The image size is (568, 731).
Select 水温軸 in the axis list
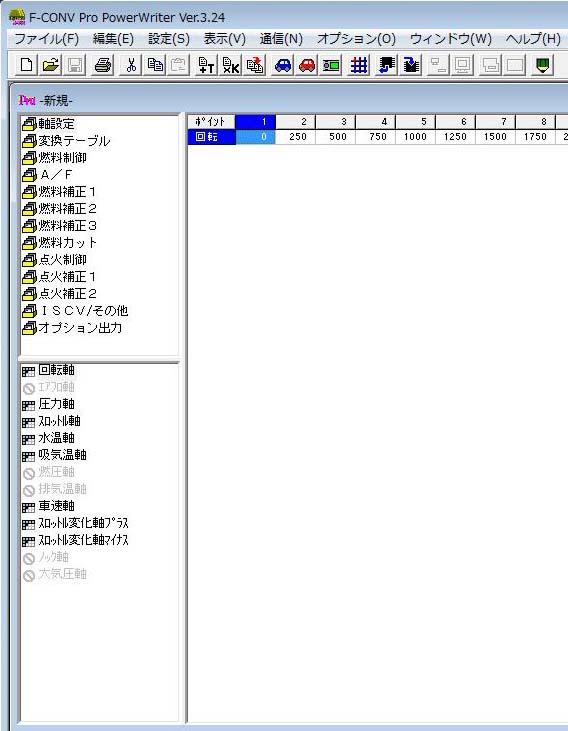[x=48, y=438]
